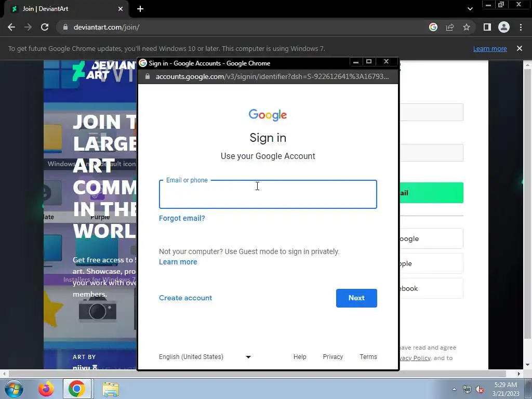The height and width of the screenshot is (399, 532).
Task: Click the Google join button on DeviantArt page
Action: coord(431,238)
